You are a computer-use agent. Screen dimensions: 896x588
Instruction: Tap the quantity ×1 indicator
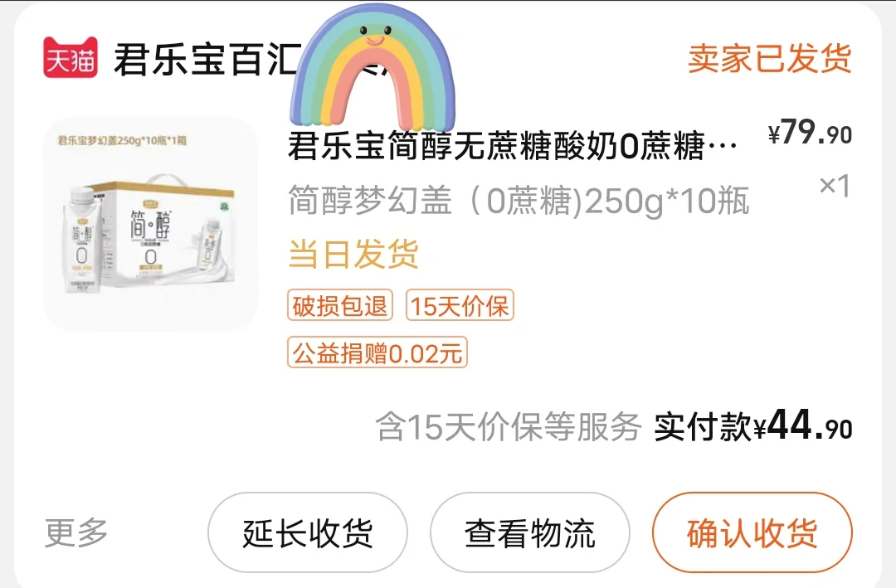click(x=835, y=186)
